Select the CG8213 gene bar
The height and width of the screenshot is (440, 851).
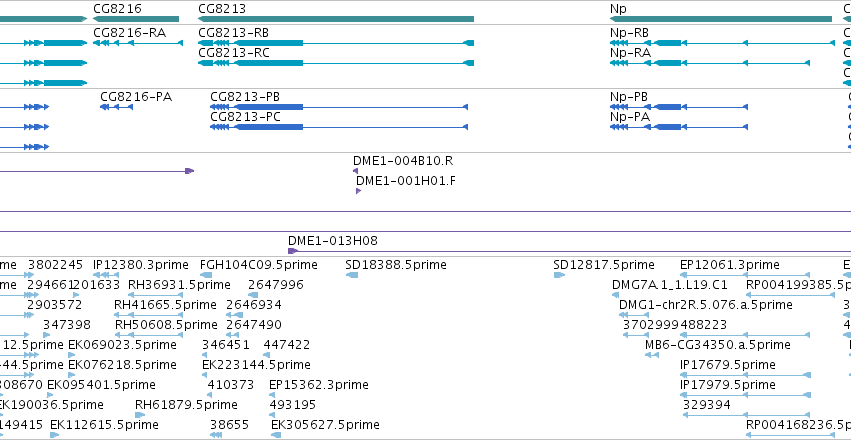pos(336,19)
